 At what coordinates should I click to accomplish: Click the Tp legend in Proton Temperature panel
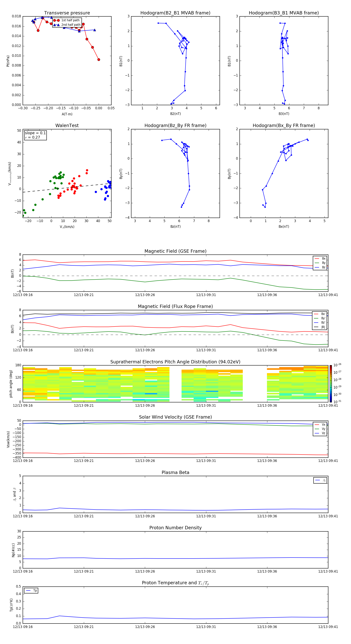coord(31,591)
